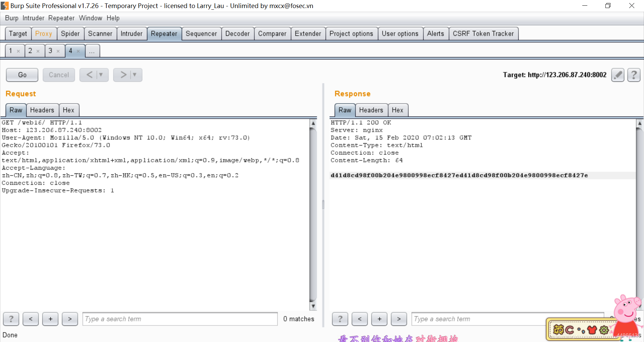Switch to the Spider tab
644x342 pixels.
(70, 34)
